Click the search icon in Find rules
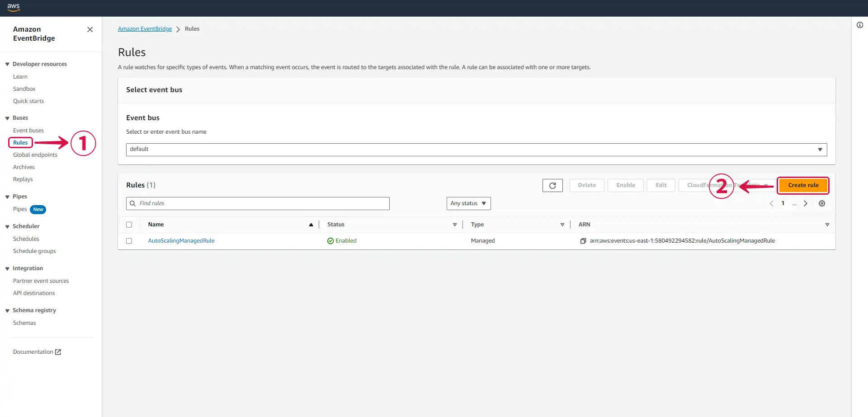This screenshot has height=417, width=868. point(132,203)
